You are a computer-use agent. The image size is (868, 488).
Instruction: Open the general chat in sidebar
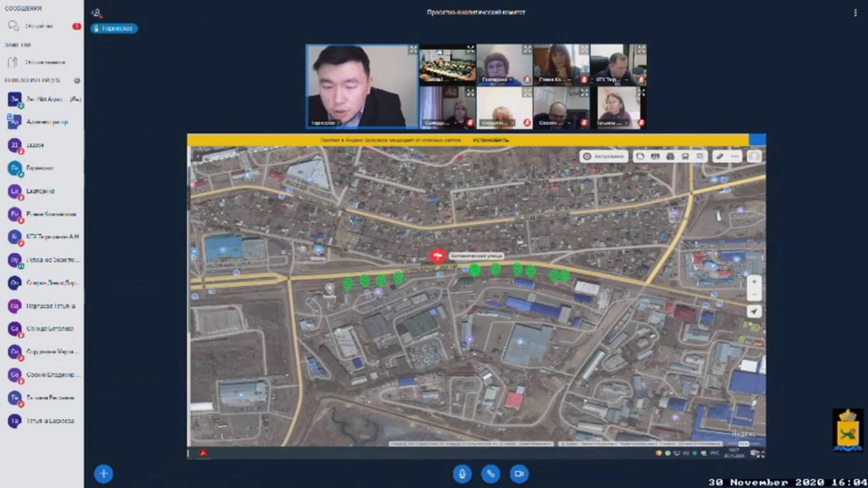pos(39,26)
